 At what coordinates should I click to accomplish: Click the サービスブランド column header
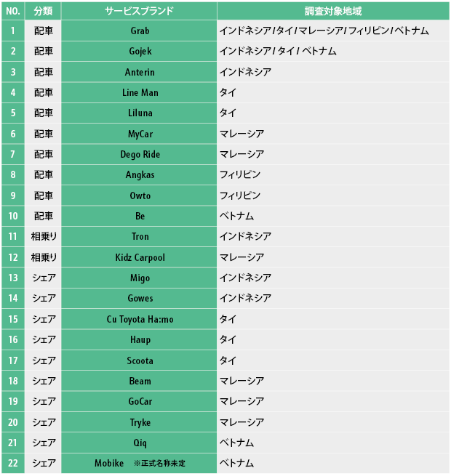140,11
